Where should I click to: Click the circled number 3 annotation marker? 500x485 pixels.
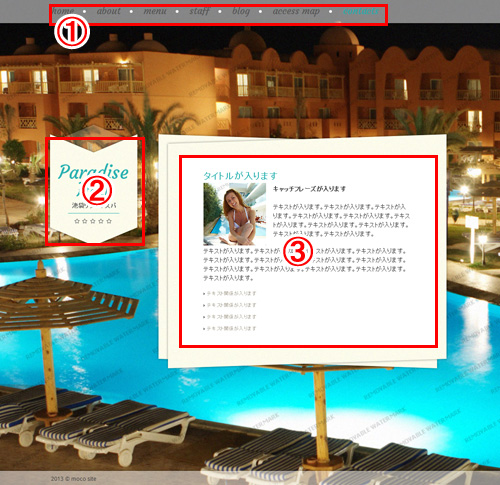(x=298, y=252)
